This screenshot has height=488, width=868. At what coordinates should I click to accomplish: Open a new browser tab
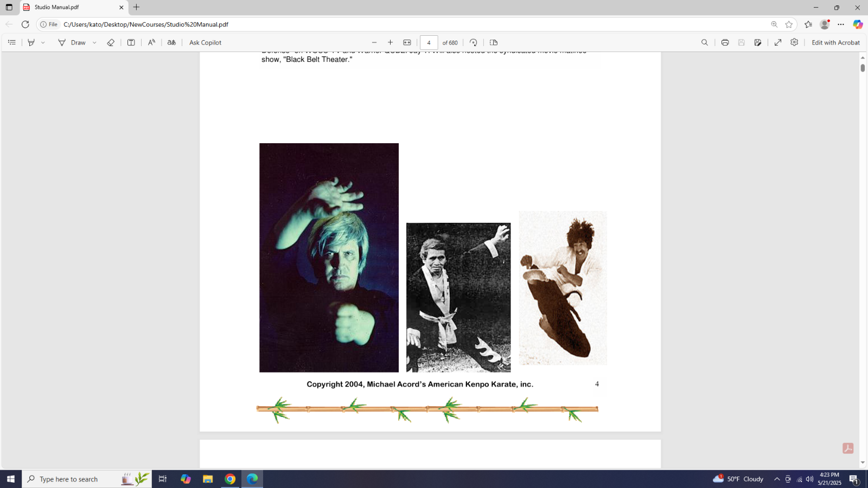[137, 7]
